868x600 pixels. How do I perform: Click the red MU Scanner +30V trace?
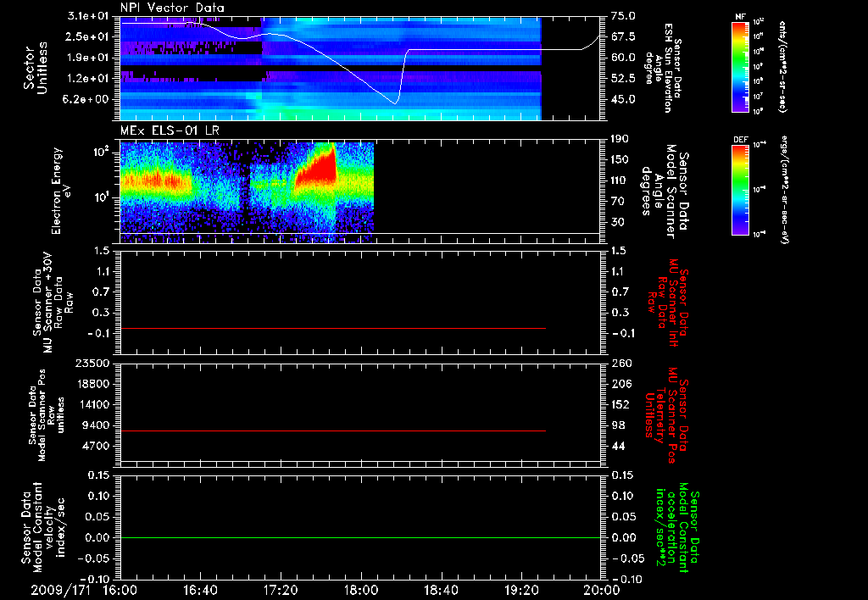332,328
